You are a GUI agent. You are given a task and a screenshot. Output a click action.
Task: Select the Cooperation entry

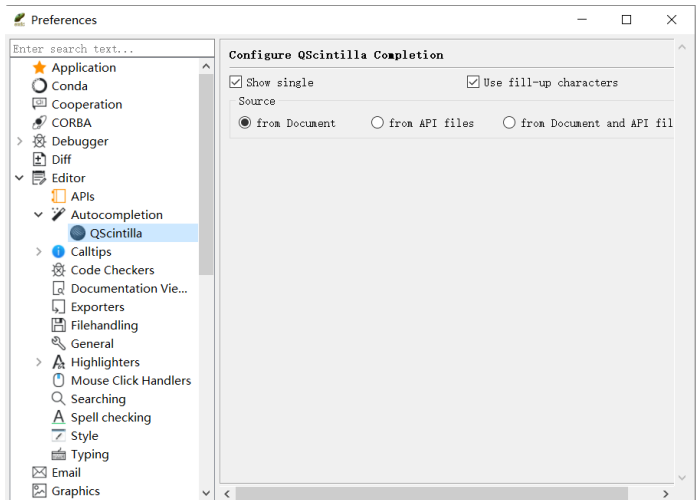pyautogui.click(x=87, y=104)
